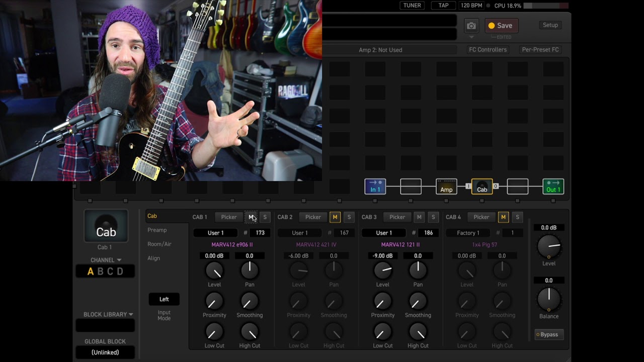Click empty block between Cab and Out 1
This screenshot has width=644, height=362.
518,187
